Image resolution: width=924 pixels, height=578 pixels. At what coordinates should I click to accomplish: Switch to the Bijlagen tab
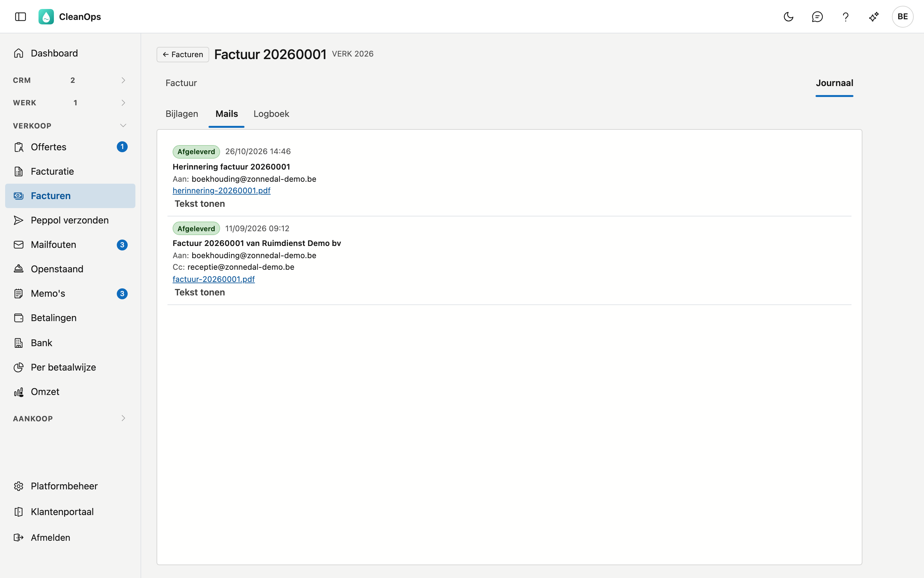(182, 114)
